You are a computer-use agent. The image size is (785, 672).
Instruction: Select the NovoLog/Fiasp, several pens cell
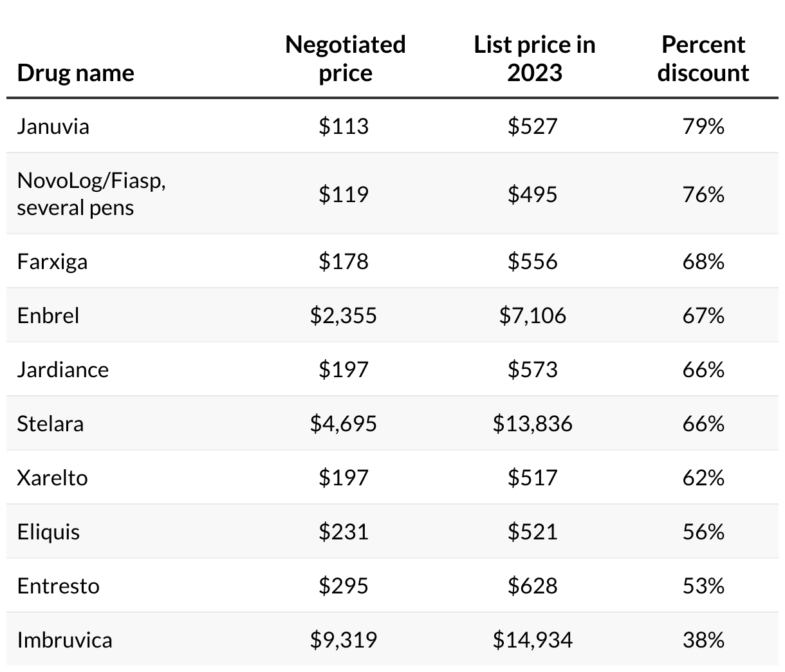91,194
